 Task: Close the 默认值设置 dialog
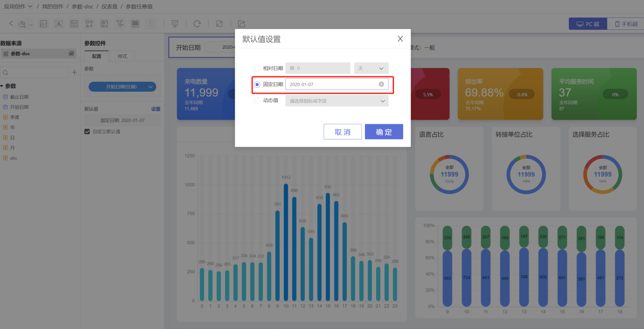pos(400,39)
